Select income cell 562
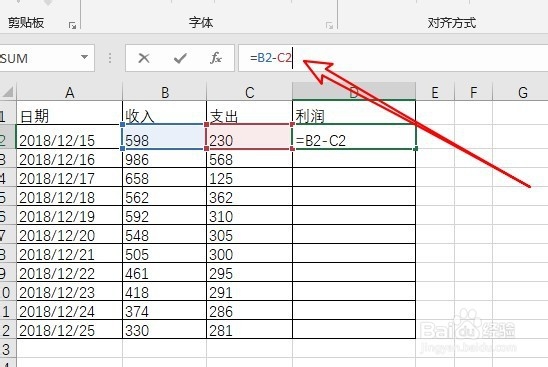This screenshot has width=548, height=367. click(165, 196)
